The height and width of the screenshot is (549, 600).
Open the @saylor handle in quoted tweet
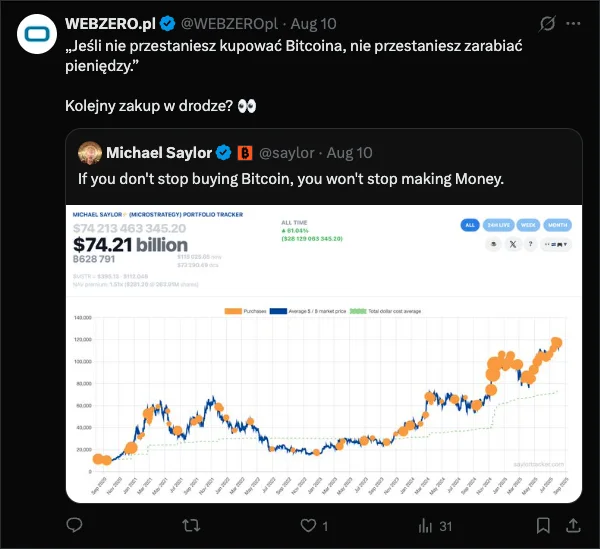(288, 153)
